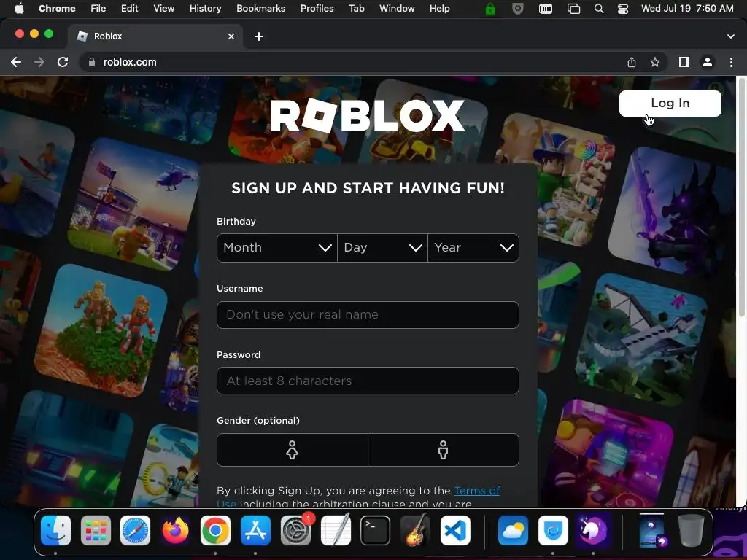Viewport: 747px width, 560px height.
Task: Click the Username input field
Action: coord(368,315)
